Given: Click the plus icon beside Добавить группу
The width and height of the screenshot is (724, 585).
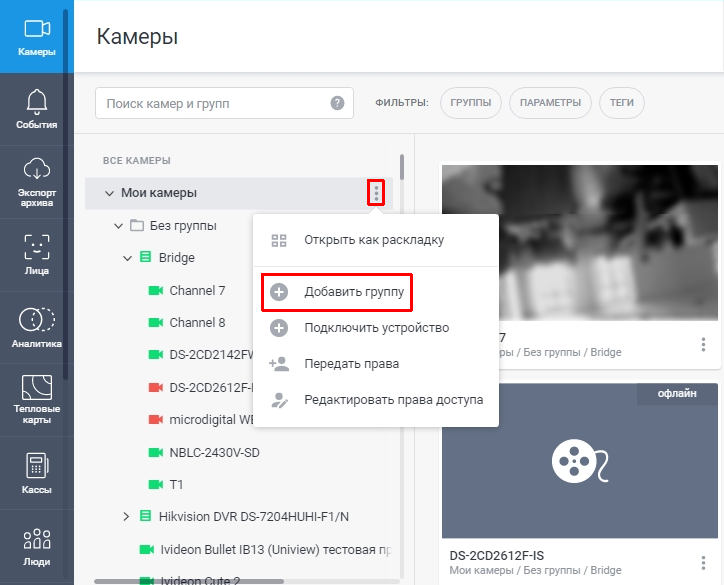Looking at the screenshot, I should coord(279,292).
